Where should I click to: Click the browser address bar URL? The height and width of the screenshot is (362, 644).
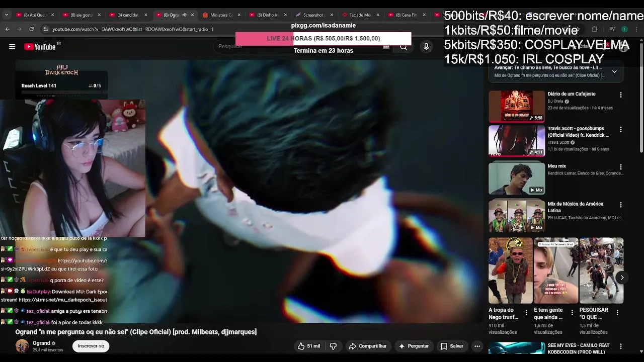click(x=133, y=29)
